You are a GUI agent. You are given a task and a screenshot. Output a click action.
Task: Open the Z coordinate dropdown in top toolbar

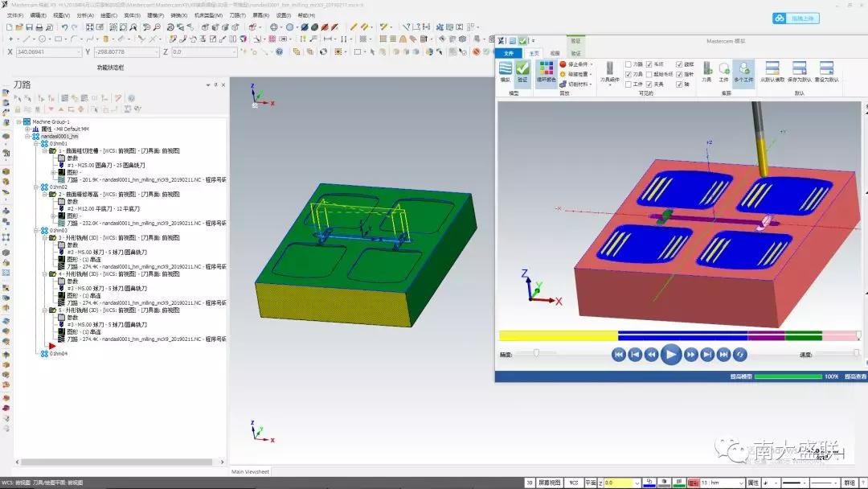coord(234,52)
